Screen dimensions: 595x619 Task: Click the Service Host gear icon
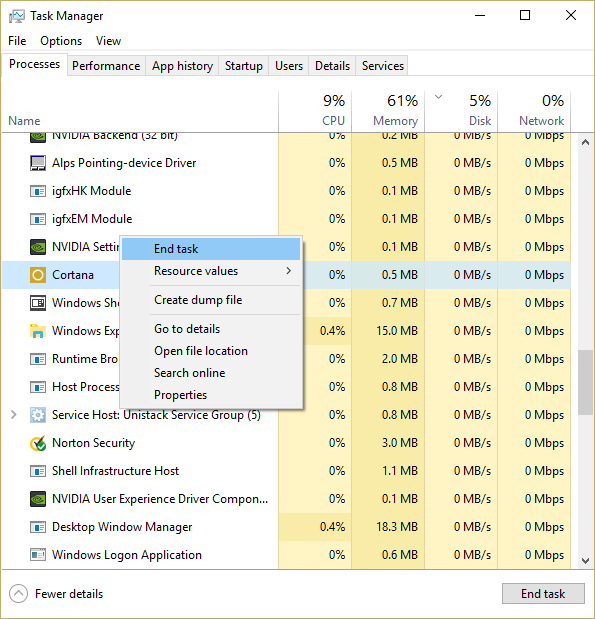[x=38, y=415]
